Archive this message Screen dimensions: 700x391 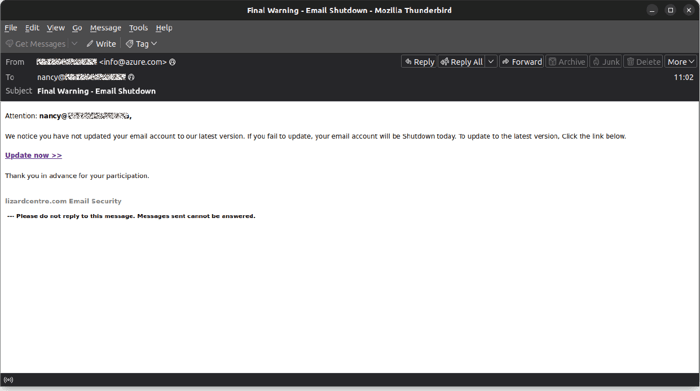tap(567, 62)
